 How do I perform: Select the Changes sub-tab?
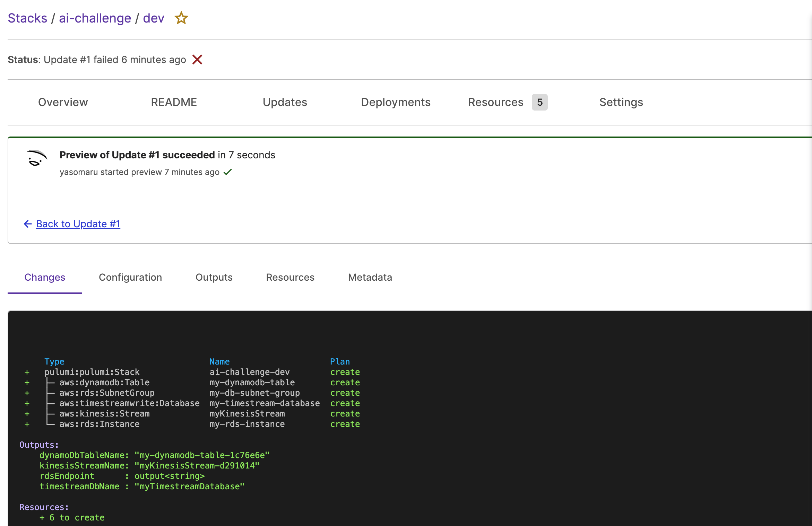point(45,277)
